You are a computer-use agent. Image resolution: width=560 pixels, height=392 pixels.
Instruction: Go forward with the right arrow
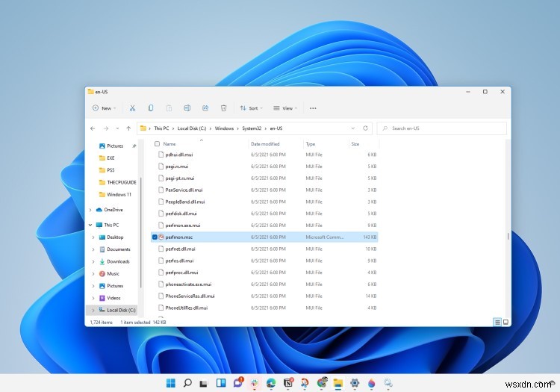[x=106, y=128]
